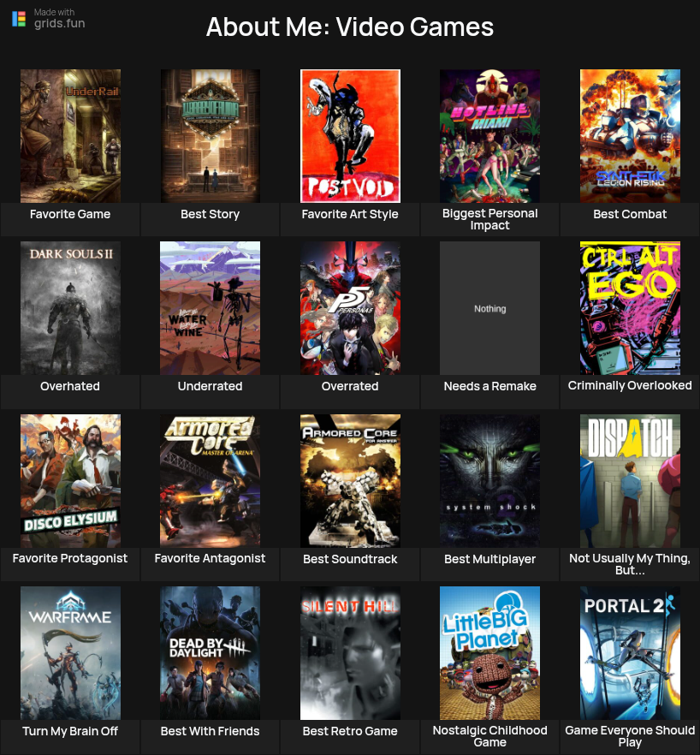Click the 'Overrated' label
Image resolution: width=700 pixels, height=755 pixels.
[x=350, y=386]
